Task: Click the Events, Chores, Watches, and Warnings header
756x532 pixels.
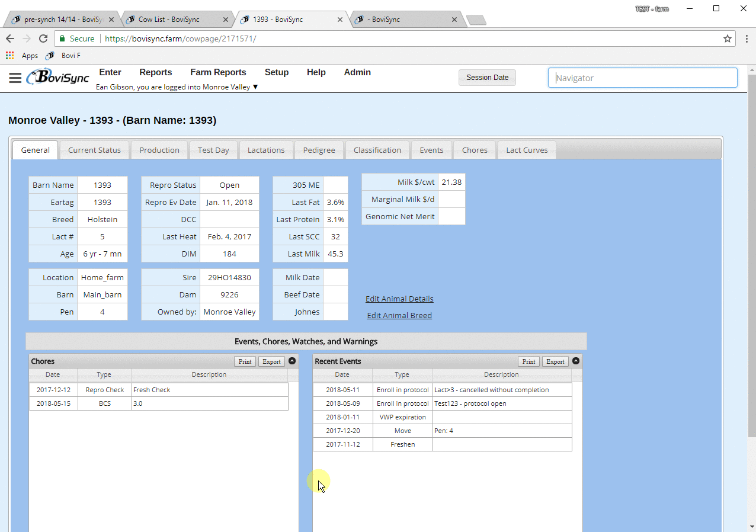Action: tap(306, 341)
